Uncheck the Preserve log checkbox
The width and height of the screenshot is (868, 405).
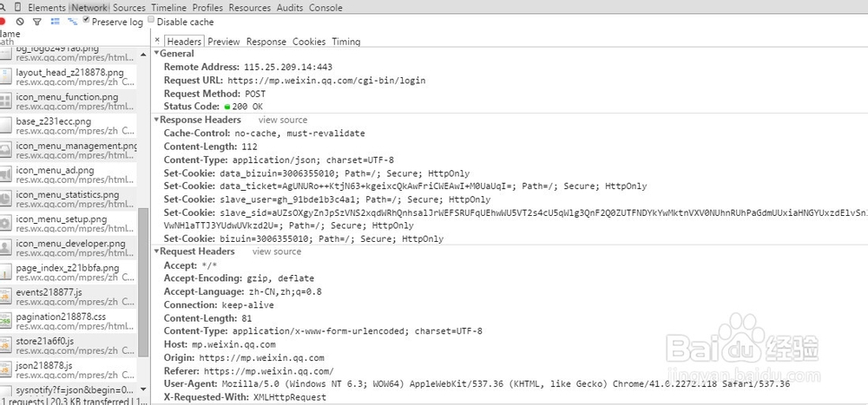tap(87, 20)
